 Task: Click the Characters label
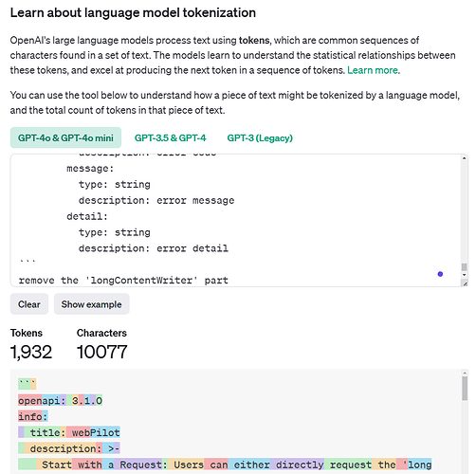pos(101,333)
